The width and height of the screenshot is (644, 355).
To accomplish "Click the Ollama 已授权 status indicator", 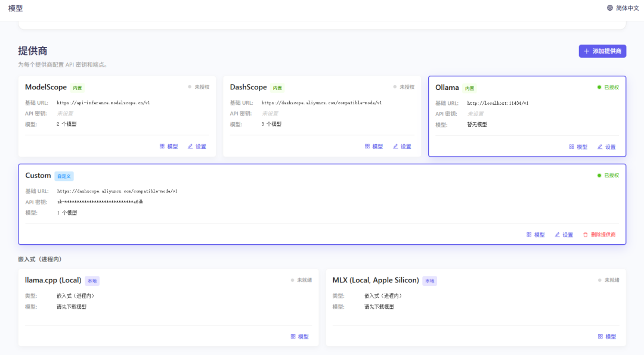I will pyautogui.click(x=608, y=87).
